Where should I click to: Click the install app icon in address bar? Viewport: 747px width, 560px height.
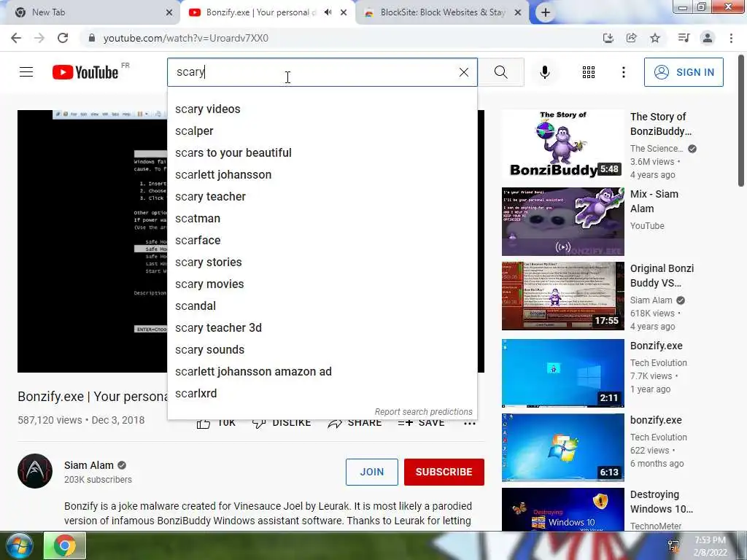pos(608,38)
